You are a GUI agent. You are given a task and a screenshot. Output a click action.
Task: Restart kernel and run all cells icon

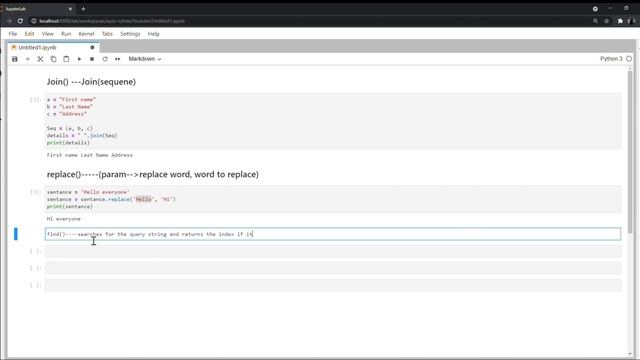pyautogui.click(x=118, y=59)
